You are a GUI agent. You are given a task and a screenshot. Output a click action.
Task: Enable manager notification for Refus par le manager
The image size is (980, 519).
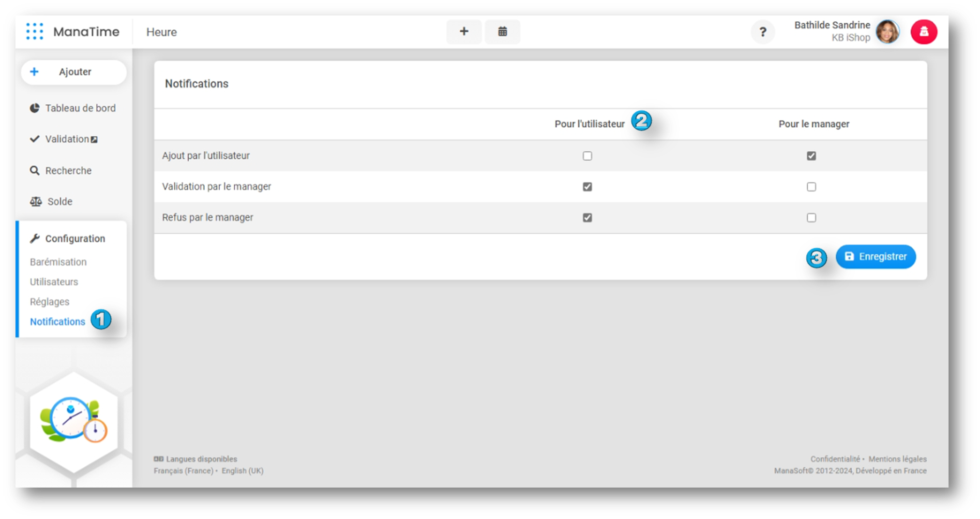(x=811, y=218)
